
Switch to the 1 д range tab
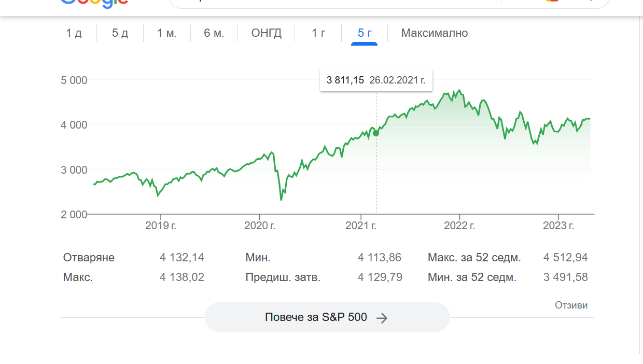(74, 33)
